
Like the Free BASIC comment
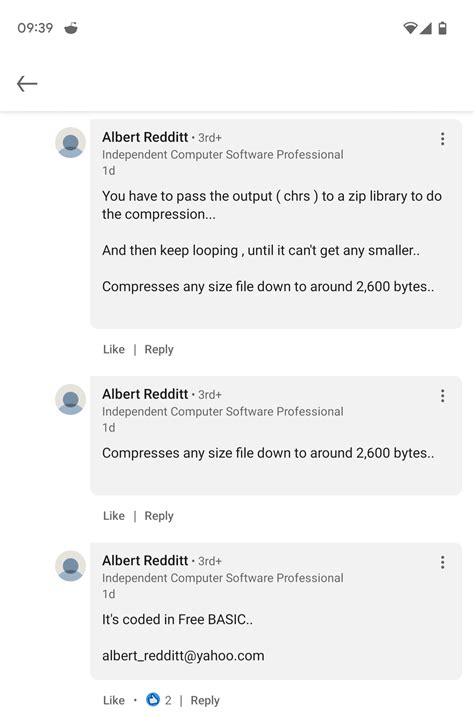[x=114, y=700]
